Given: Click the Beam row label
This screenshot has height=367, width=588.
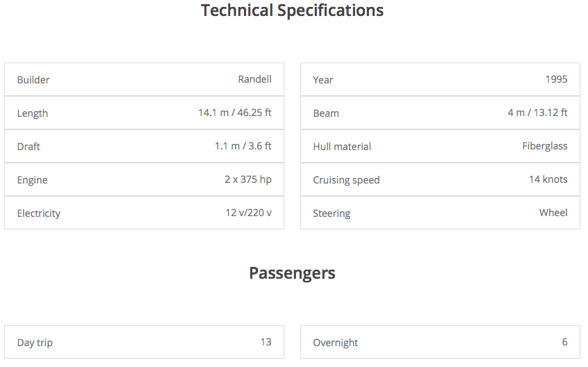Looking at the screenshot, I should click(326, 113).
